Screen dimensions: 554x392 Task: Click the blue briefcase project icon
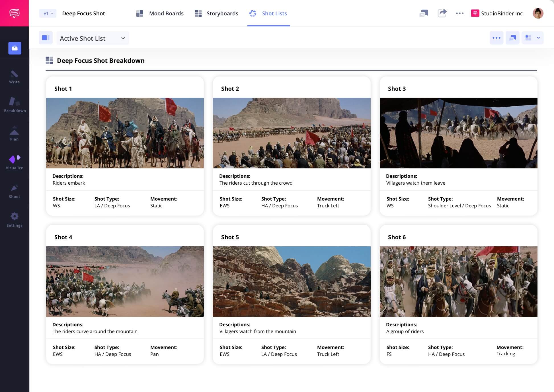click(14, 48)
